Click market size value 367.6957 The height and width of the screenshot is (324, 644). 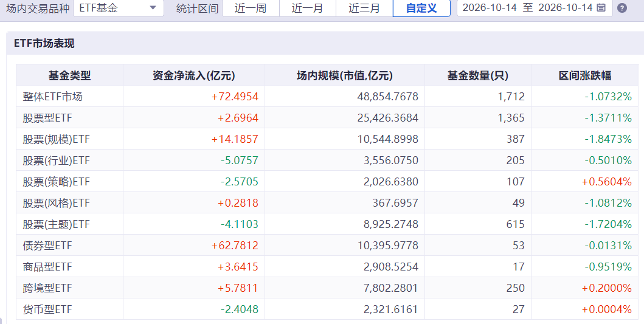[x=395, y=203]
